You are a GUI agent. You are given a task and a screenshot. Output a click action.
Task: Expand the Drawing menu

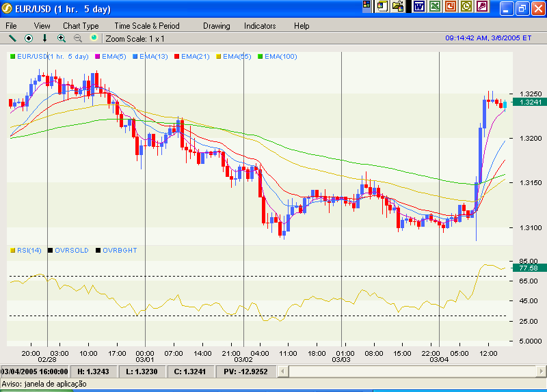tap(217, 26)
